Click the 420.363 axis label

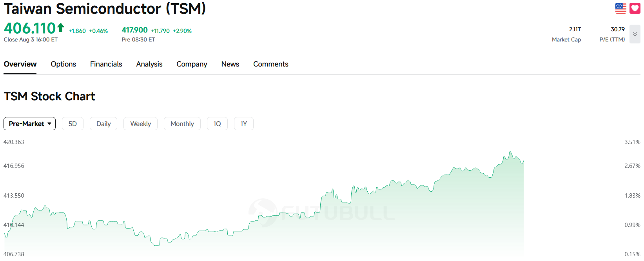pos(14,142)
